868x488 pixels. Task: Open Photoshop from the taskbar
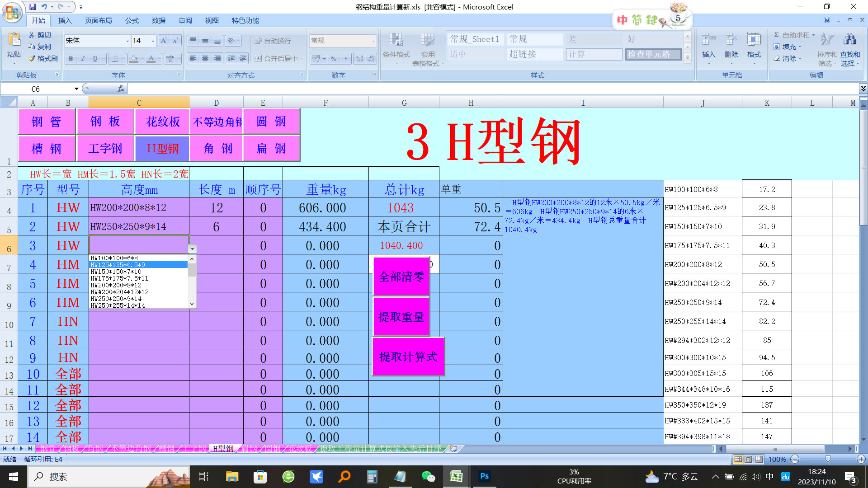click(x=484, y=477)
